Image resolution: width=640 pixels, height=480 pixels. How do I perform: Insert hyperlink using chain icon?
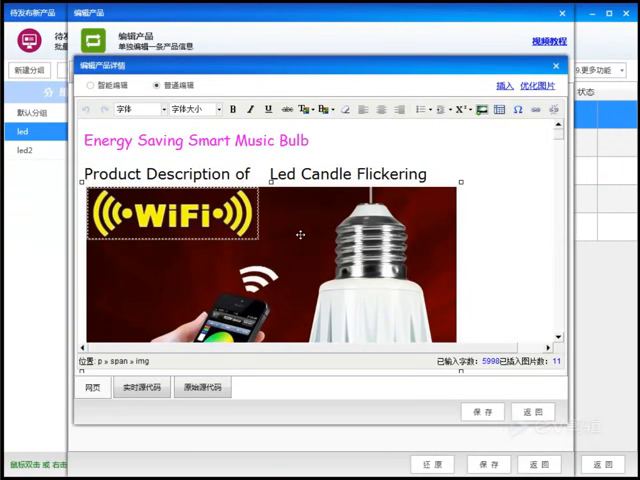tap(536, 109)
